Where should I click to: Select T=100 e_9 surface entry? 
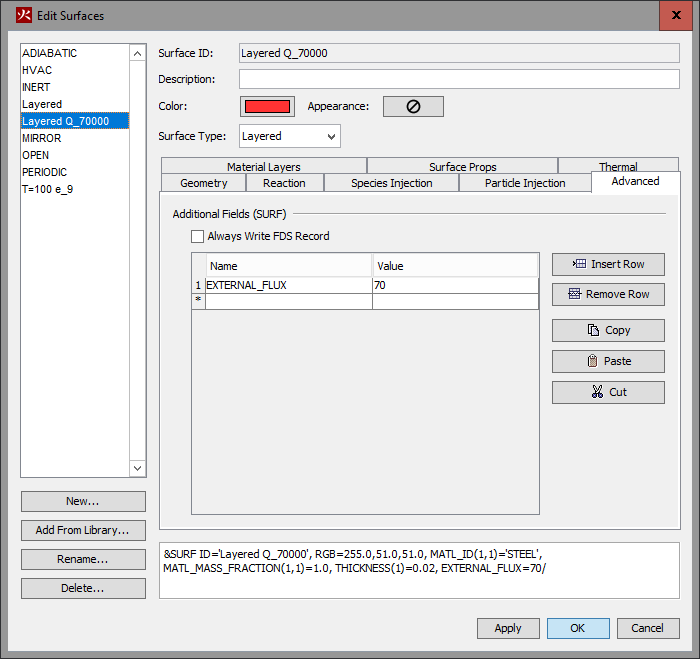[75, 189]
